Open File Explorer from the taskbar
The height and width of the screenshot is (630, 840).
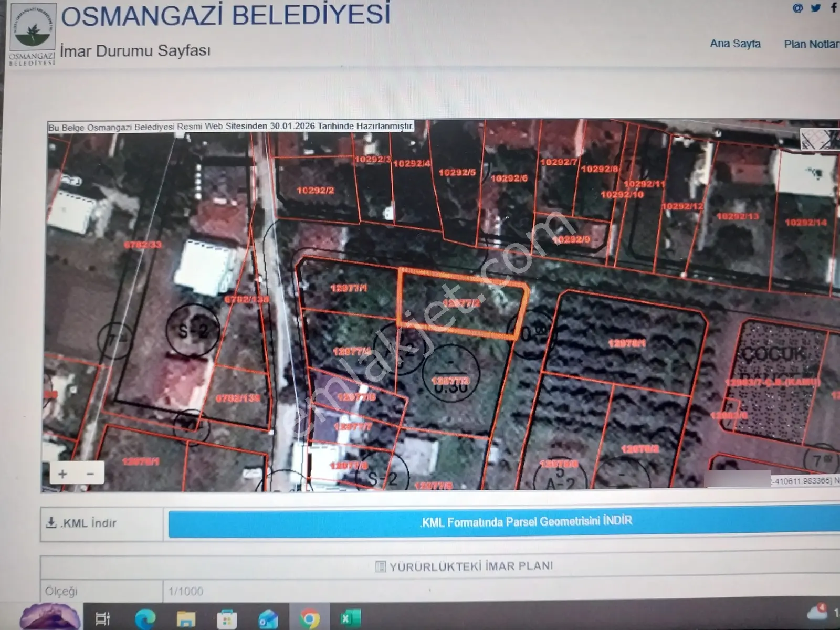point(185,619)
